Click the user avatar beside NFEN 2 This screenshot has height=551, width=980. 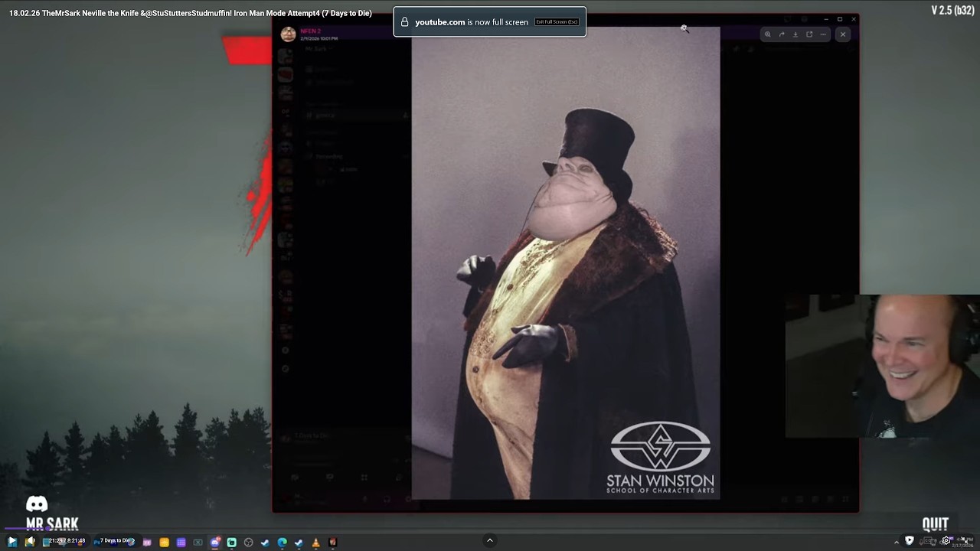click(288, 34)
